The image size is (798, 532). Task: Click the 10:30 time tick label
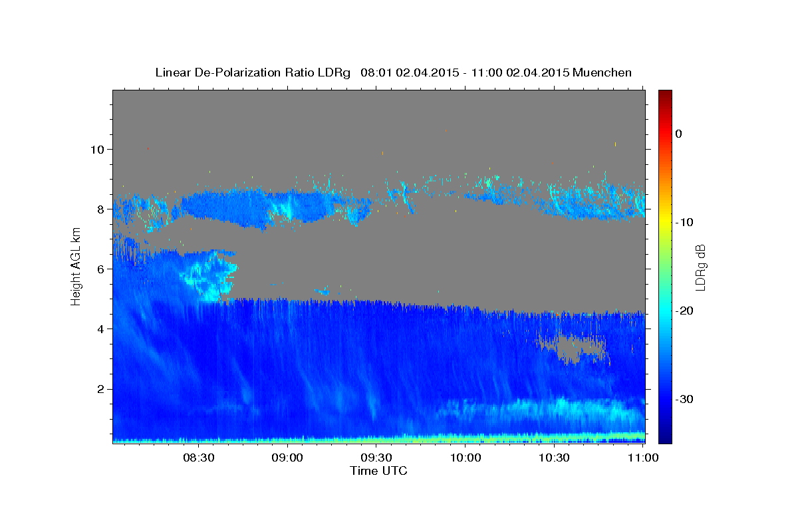pos(554,458)
